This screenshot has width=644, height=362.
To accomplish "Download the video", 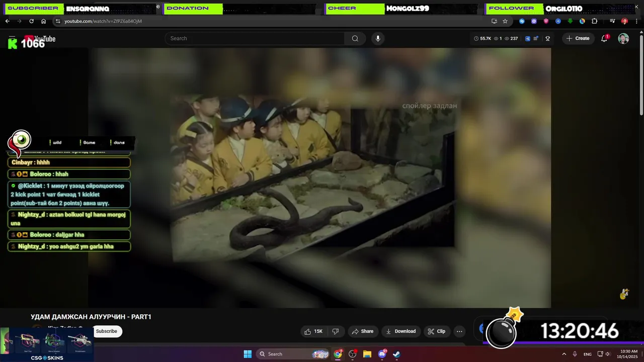I will 401,331.
